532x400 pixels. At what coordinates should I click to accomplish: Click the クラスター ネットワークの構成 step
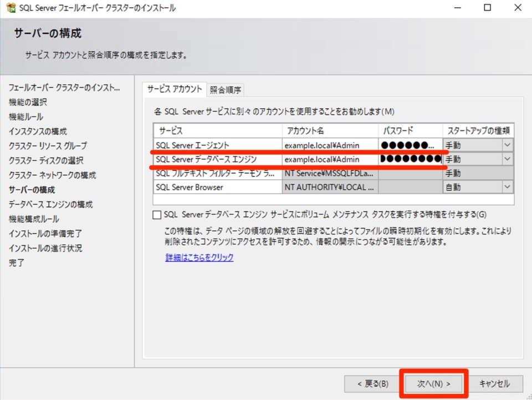[52, 175]
